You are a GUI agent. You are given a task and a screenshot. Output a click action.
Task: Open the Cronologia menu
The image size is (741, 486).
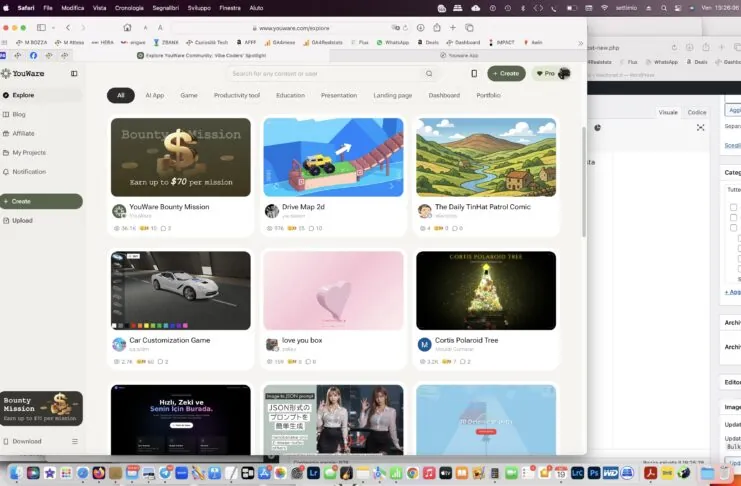click(x=129, y=8)
